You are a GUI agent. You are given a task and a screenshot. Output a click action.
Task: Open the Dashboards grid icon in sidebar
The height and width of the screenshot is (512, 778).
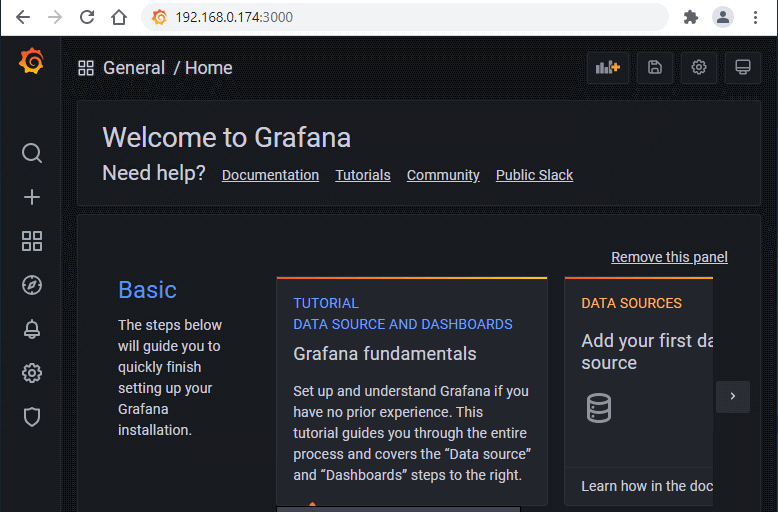[32, 241]
